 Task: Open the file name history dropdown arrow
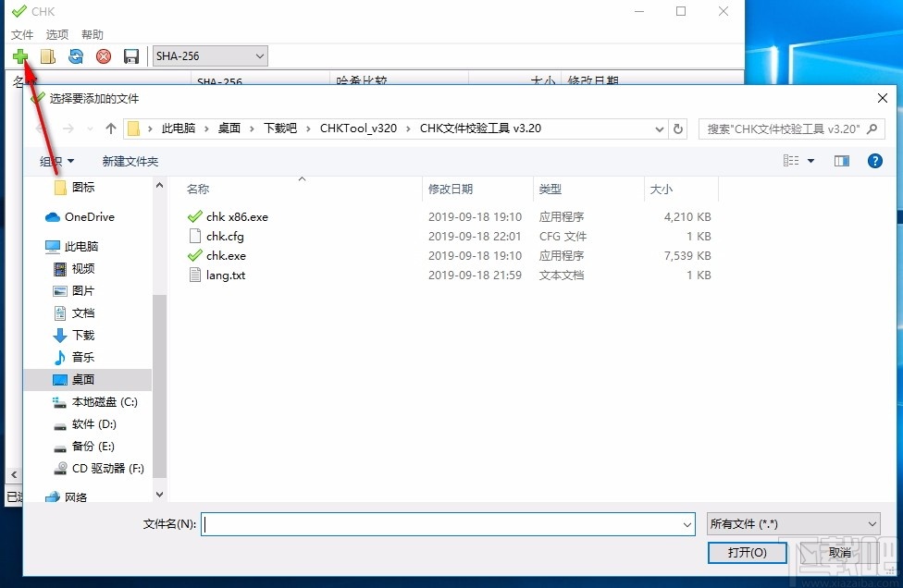[687, 524]
